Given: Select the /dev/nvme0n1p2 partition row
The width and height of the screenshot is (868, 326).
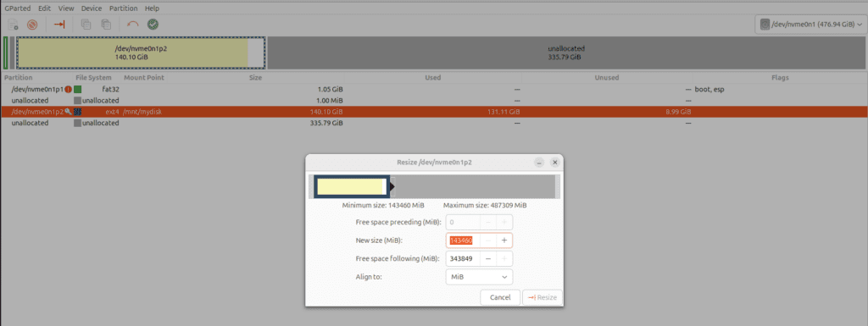Looking at the screenshot, I should coord(434,112).
